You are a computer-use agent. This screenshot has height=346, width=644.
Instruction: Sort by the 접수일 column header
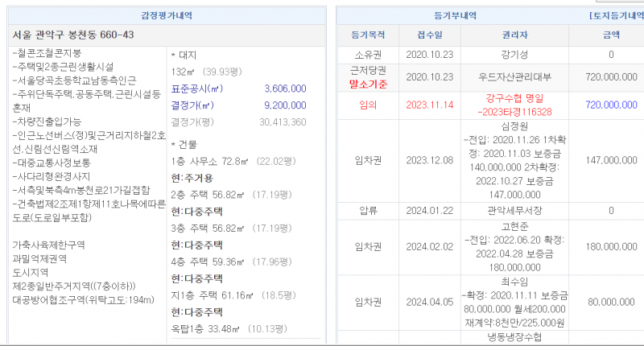(x=430, y=35)
